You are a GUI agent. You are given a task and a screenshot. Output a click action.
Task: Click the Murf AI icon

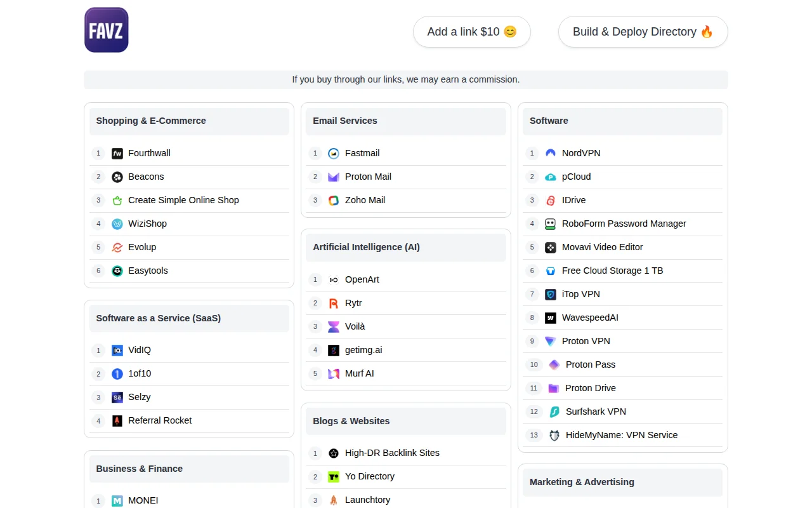pos(334,373)
